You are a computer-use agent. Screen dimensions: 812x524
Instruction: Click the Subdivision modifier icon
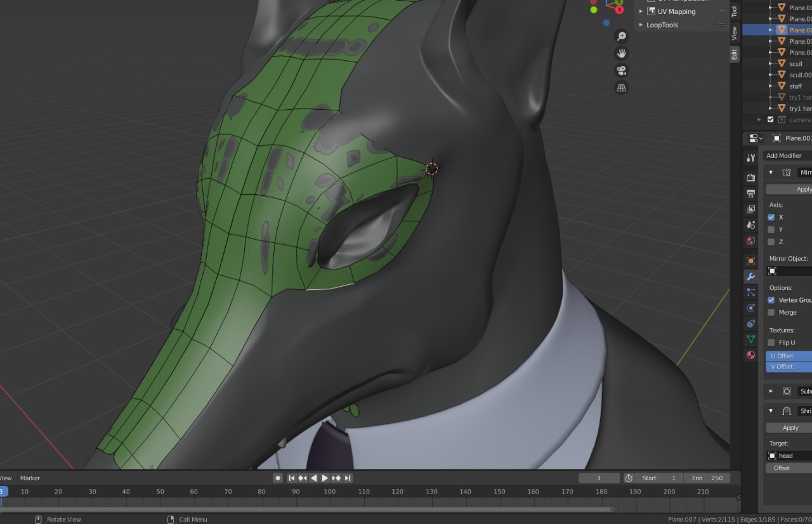(787, 391)
